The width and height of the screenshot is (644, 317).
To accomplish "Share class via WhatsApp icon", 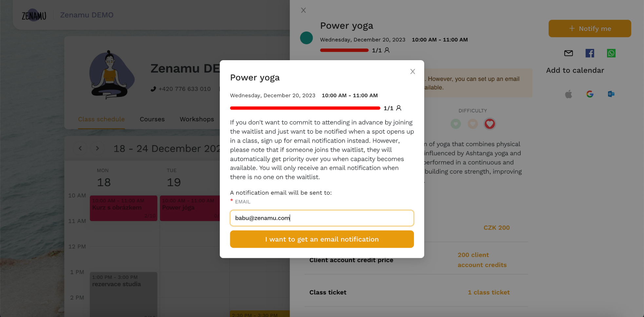I will coord(611,53).
